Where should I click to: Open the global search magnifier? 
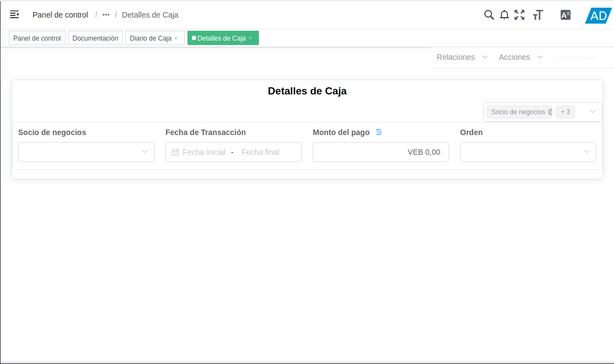(489, 15)
